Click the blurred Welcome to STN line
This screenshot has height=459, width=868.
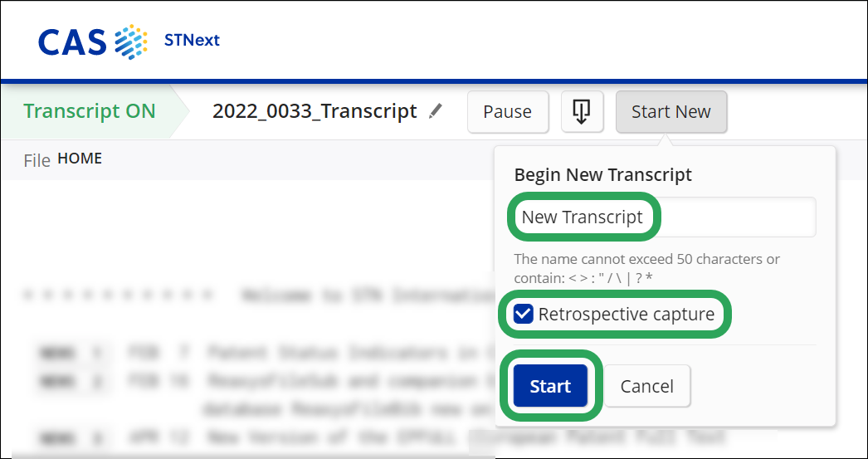click(257, 296)
